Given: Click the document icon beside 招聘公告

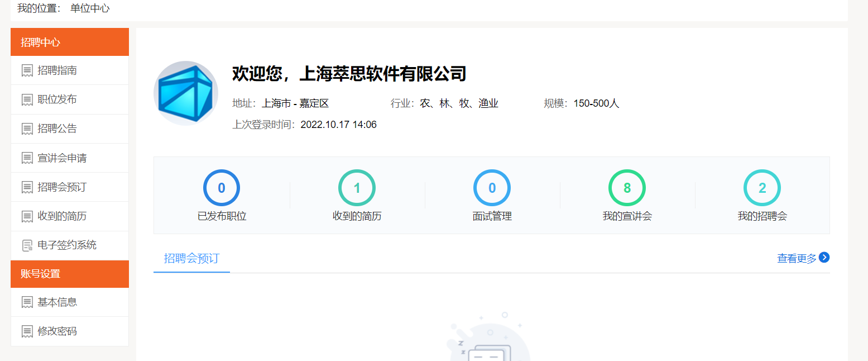Looking at the screenshot, I should tap(27, 129).
